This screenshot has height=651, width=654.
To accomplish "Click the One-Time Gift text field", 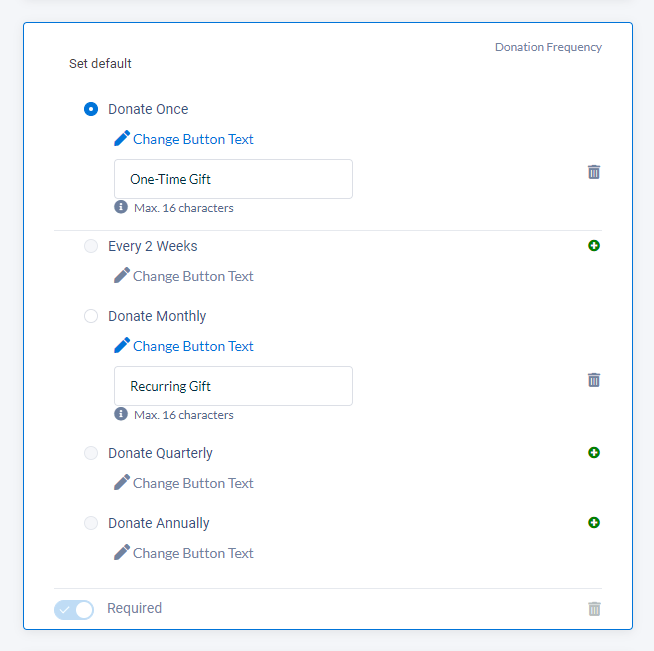I will (233, 179).
